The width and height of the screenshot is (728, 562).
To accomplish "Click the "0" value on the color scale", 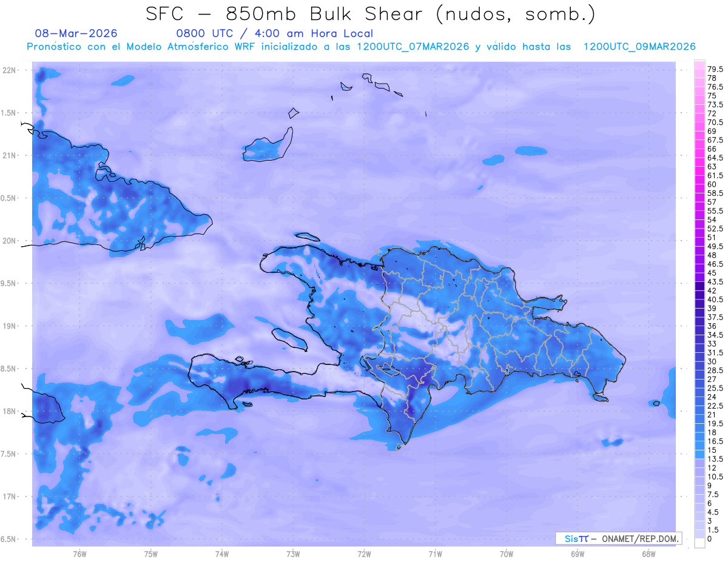I will (x=710, y=538).
